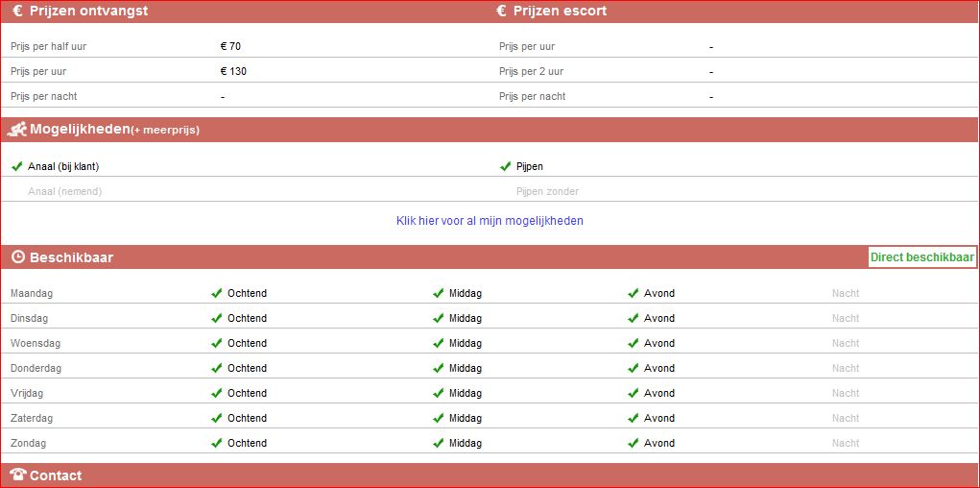Click the greyed 'Nacht' in Zondag row
The image size is (980, 488).
click(x=846, y=443)
